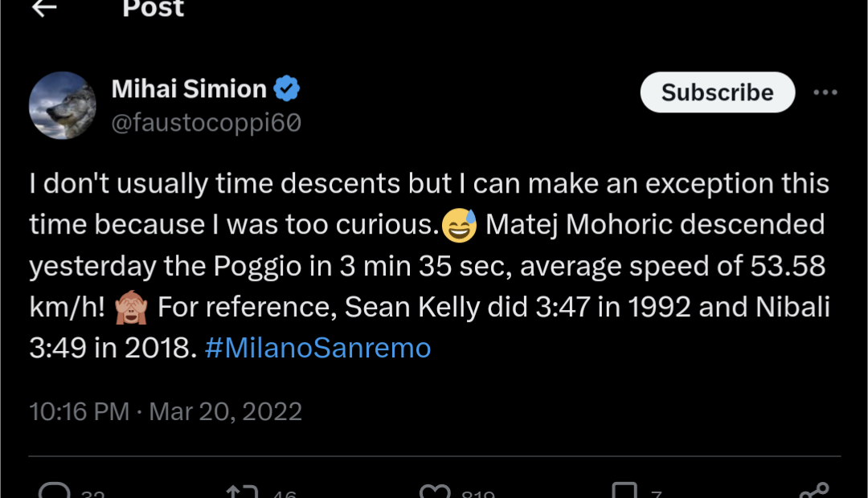868x498 pixels.
Task: Click the Post header title
Action: [153, 9]
